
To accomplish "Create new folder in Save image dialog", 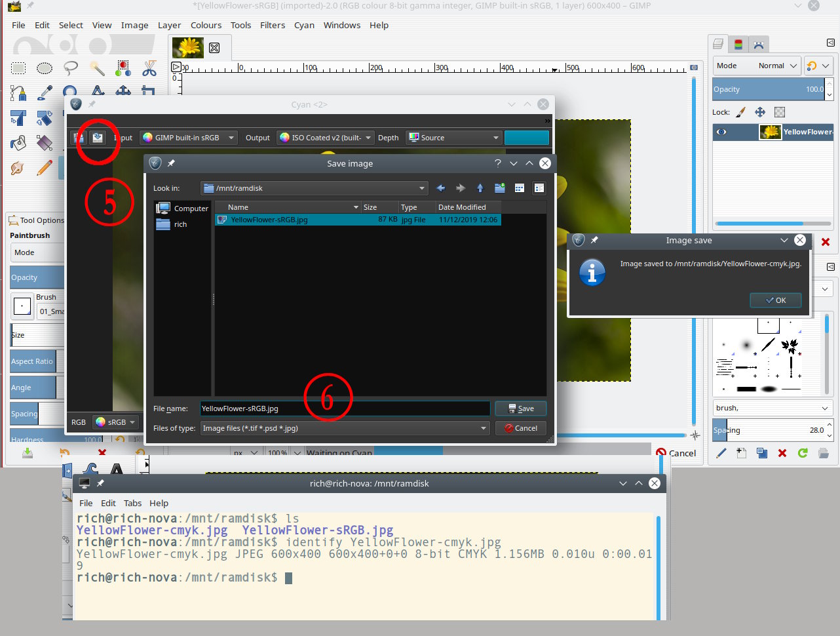I will (500, 188).
